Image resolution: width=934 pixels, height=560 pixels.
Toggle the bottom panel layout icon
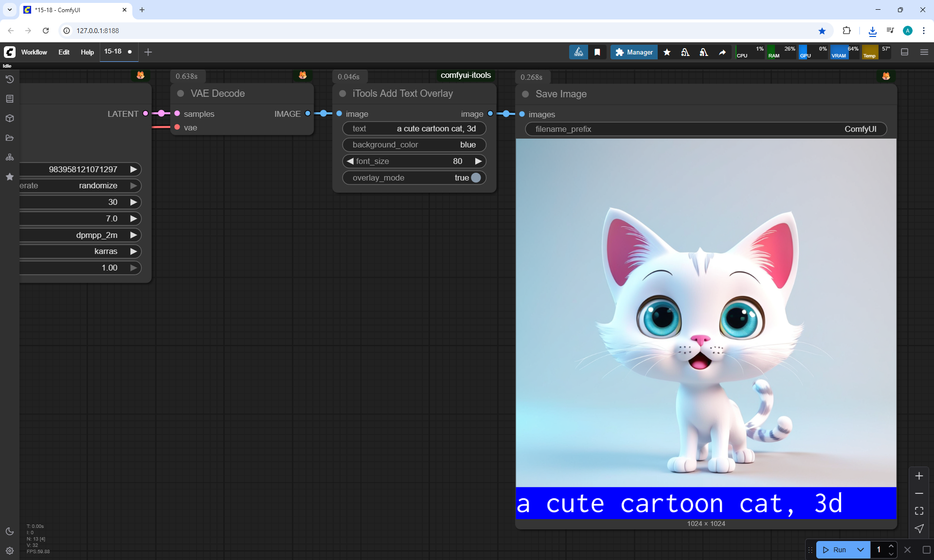904,52
